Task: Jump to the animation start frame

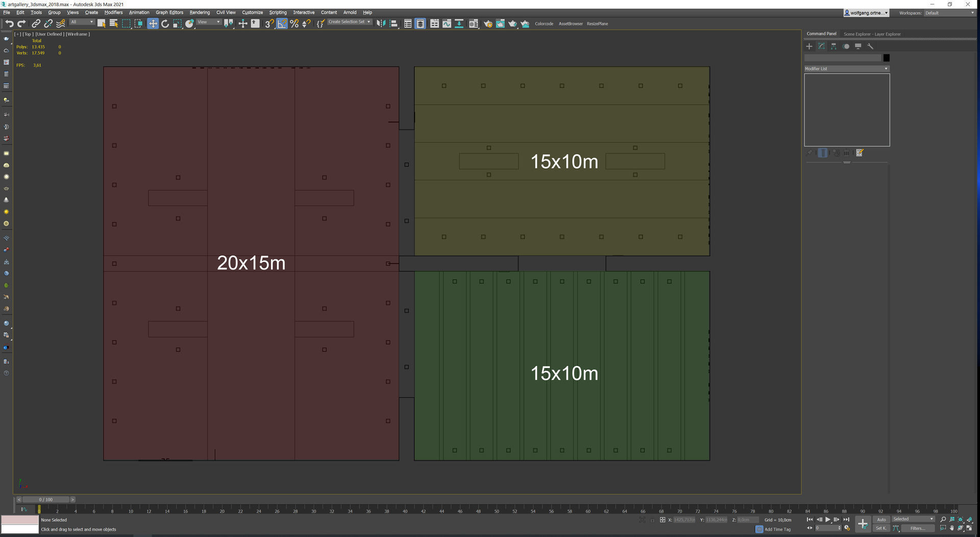Action: click(x=810, y=520)
